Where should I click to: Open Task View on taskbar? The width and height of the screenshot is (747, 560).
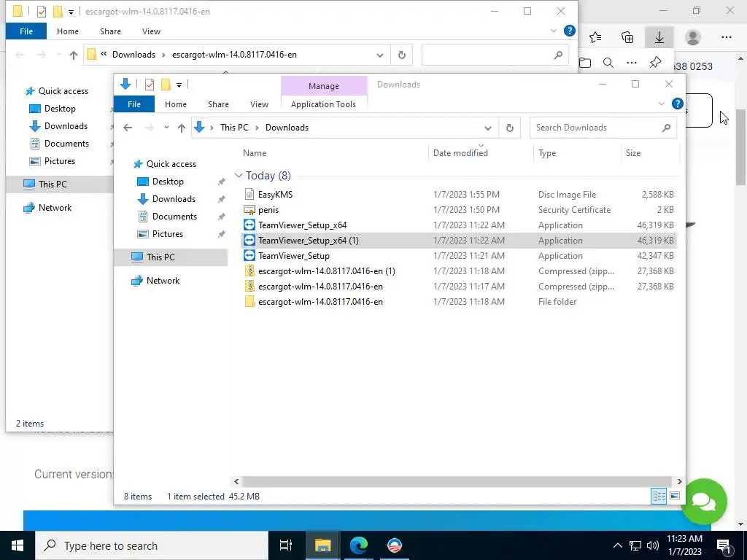(x=286, y=545)
